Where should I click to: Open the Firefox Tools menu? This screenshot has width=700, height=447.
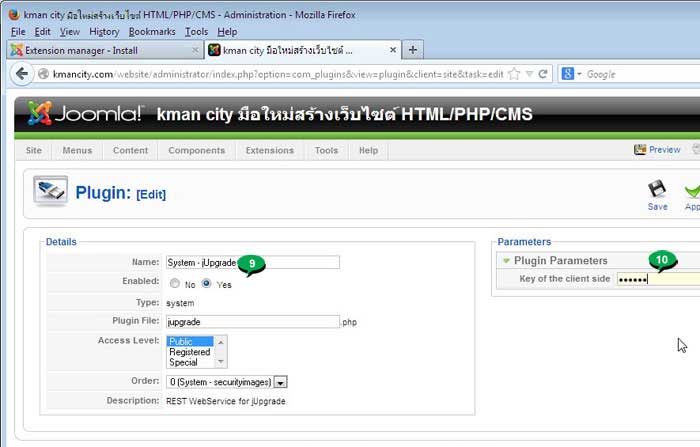[x=196, y=32]
